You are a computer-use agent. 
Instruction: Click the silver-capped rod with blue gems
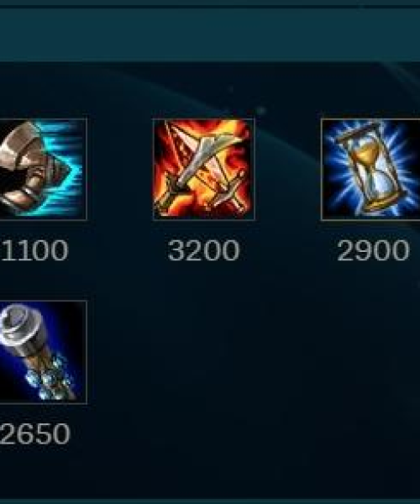[44, 352]
